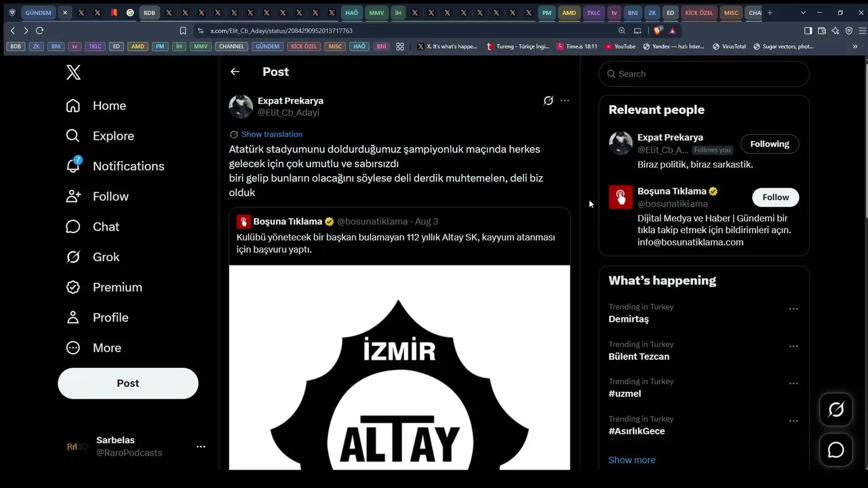Go back using the Post header arrow
Viewport: 868px width, 488px height.
coord(235,72)
